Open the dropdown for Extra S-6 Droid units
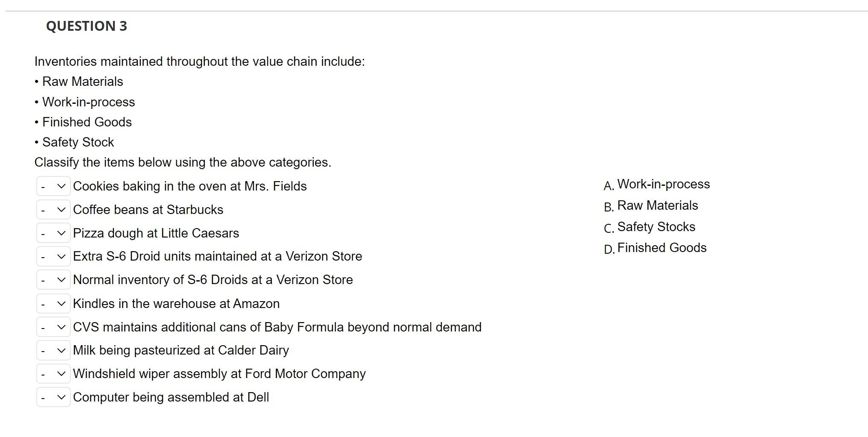868x437 pixels. (52, 256)
